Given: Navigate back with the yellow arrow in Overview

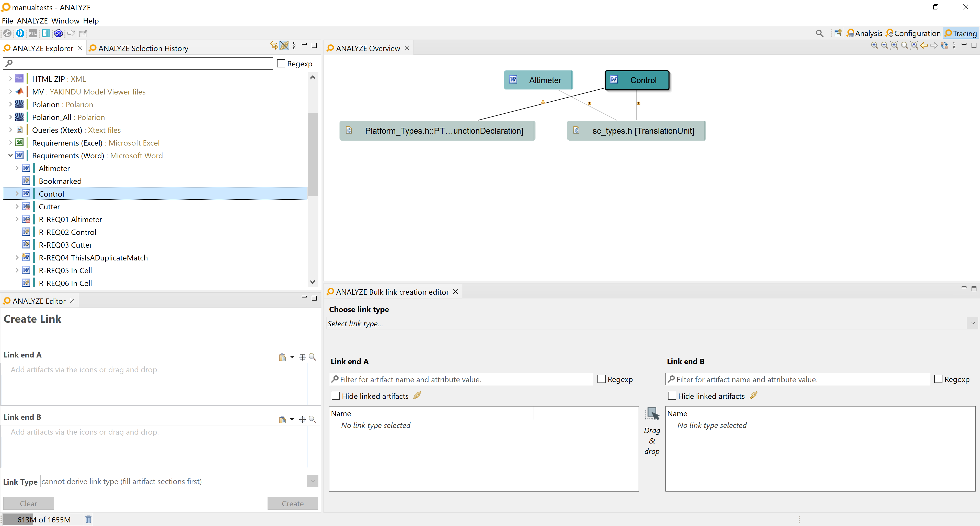Looking at the screenshot, I should pos(924,46).
